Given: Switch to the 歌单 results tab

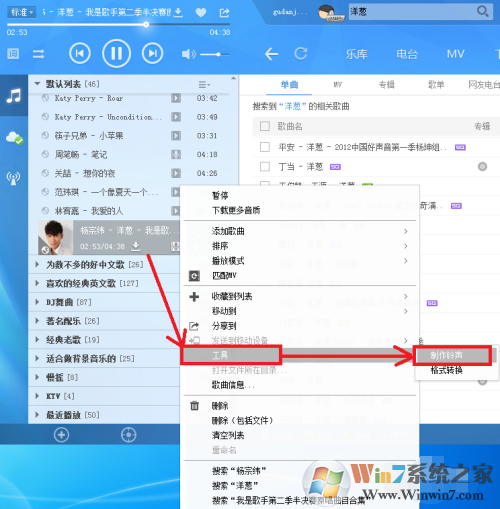Looking at the screenshot, I should coord(436,85).
